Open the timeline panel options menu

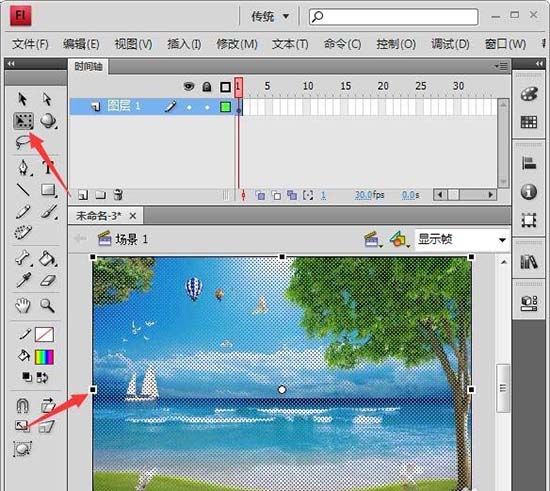click(x=501, y=66)
